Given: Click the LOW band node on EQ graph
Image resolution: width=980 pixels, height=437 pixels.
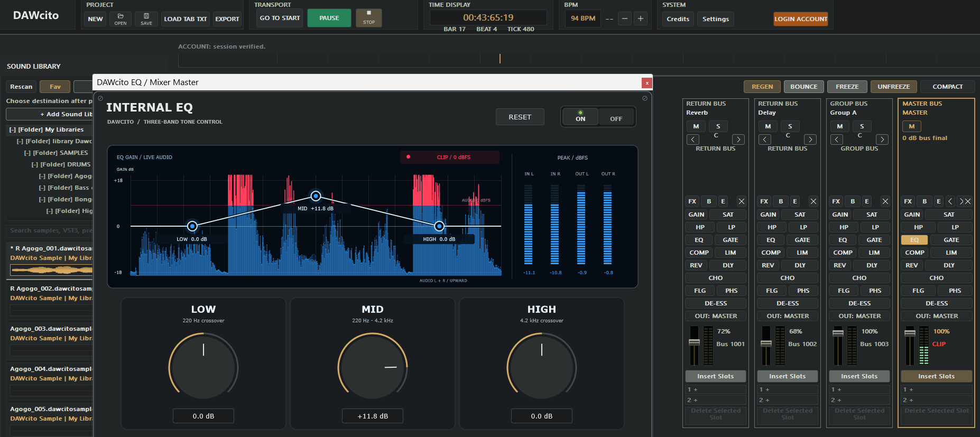Looking at the screenshot, I should pyautogui.click(x=192, y=226).
